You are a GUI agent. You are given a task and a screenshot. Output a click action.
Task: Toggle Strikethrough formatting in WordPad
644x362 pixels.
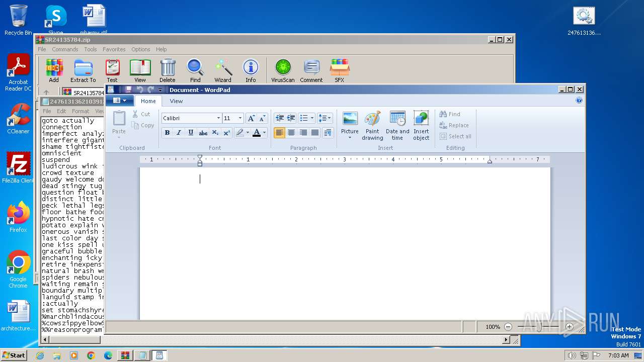coord(203,133)
